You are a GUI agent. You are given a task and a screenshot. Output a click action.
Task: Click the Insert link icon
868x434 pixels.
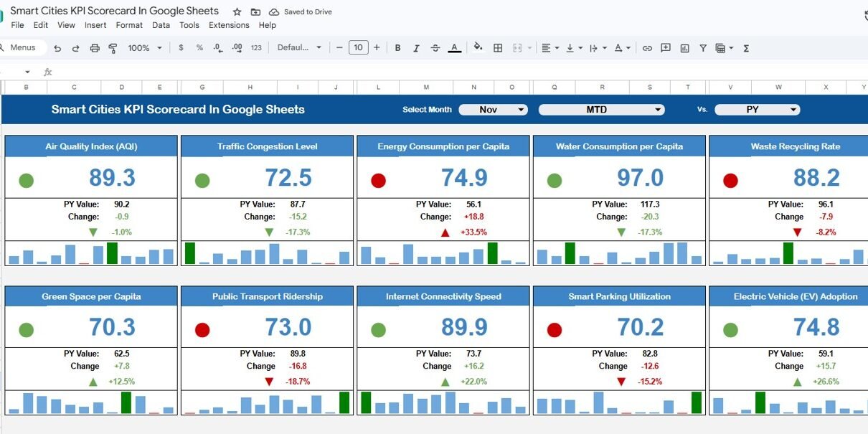tap(647, 48)
